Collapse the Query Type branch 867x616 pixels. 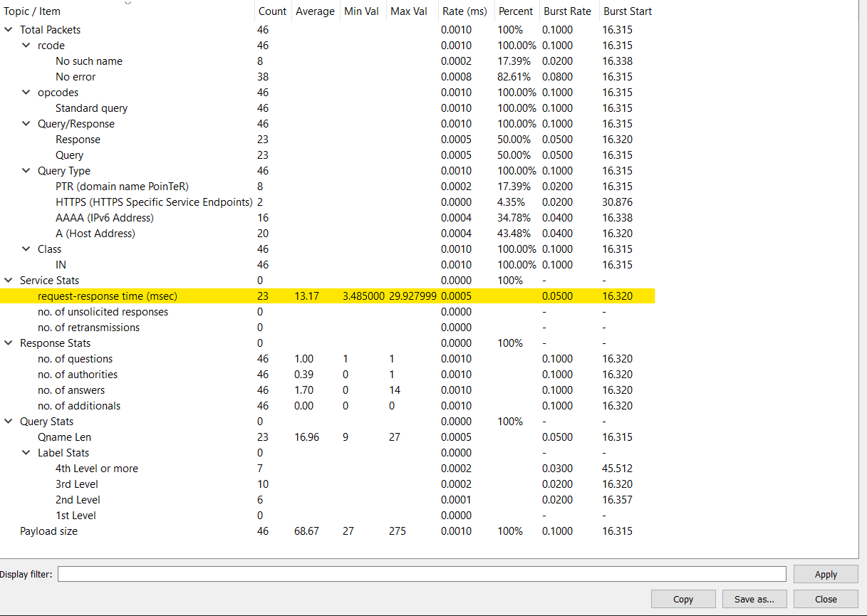(25, 170)
